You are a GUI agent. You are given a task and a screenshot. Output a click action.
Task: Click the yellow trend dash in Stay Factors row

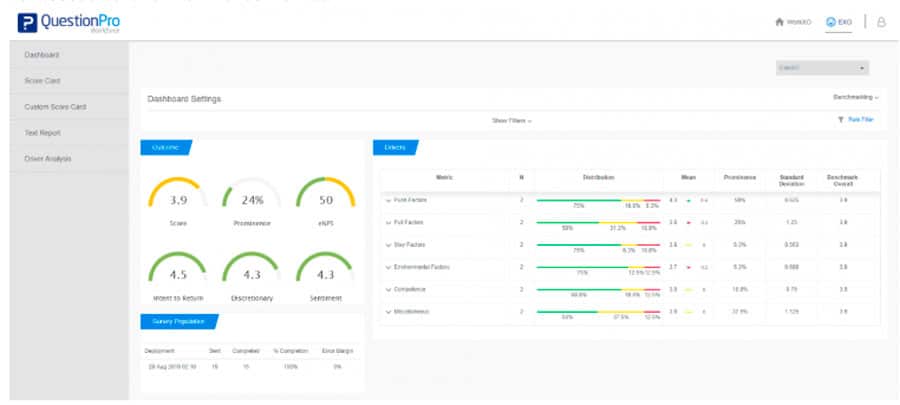[x=689, y=245]
